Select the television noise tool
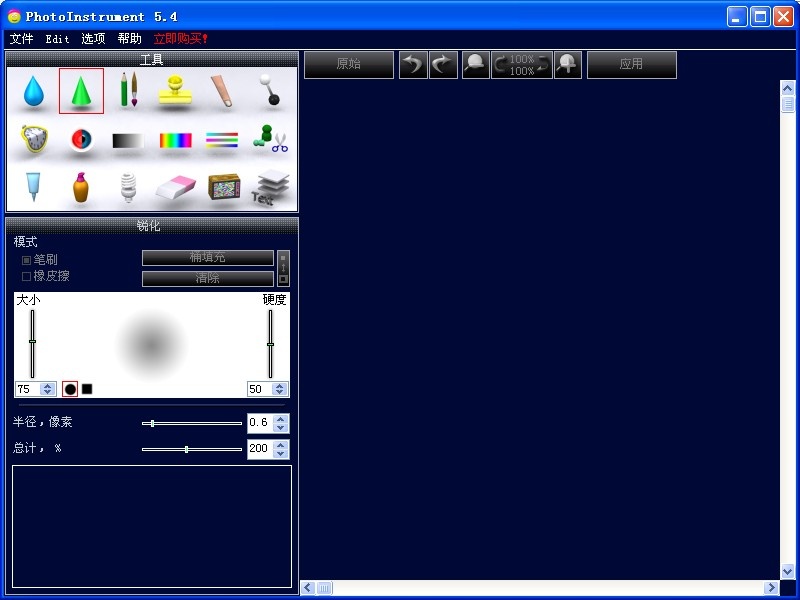The width and height of the screenshot is (800, 600). point(224,186)
